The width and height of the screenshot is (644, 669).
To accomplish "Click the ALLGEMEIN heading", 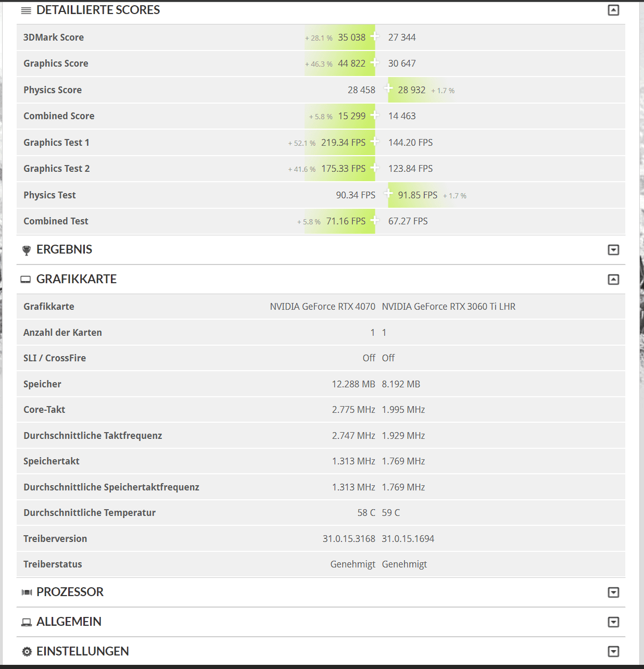I will coord(69,622).
